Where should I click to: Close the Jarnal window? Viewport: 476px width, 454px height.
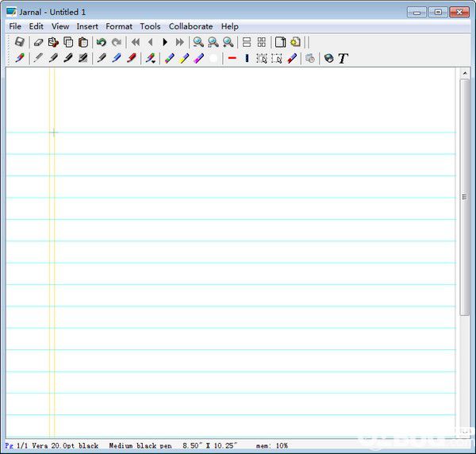coord(459,12)
